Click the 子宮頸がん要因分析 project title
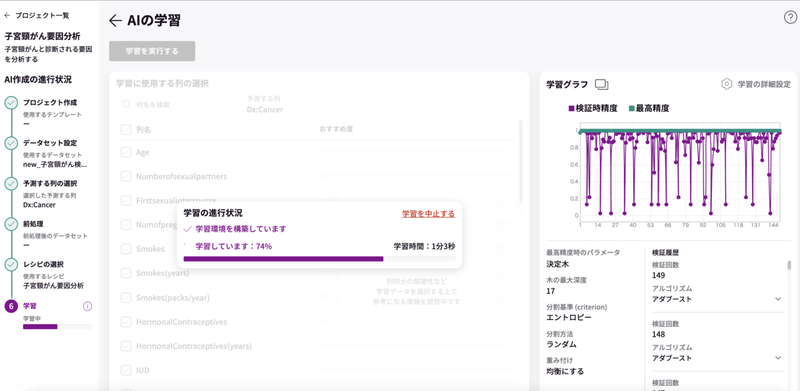This screenshot has width=800, height=391. (42, 36)
